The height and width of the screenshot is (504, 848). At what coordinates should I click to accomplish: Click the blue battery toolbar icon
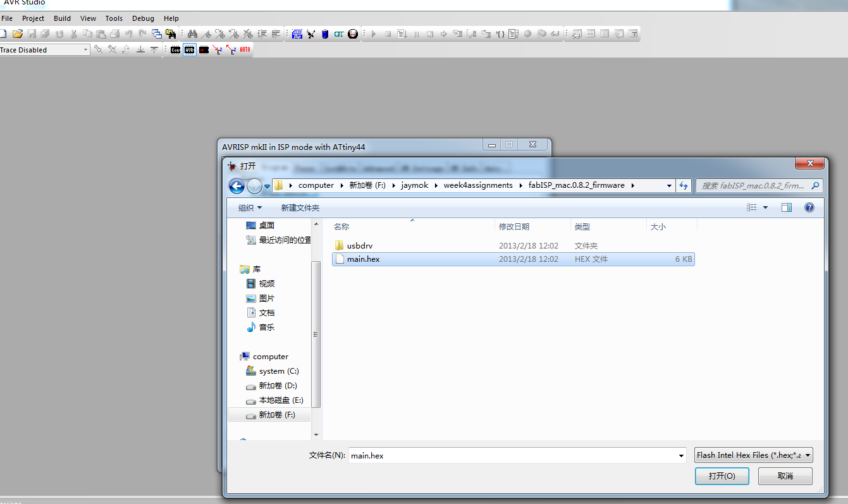[325, 34]
